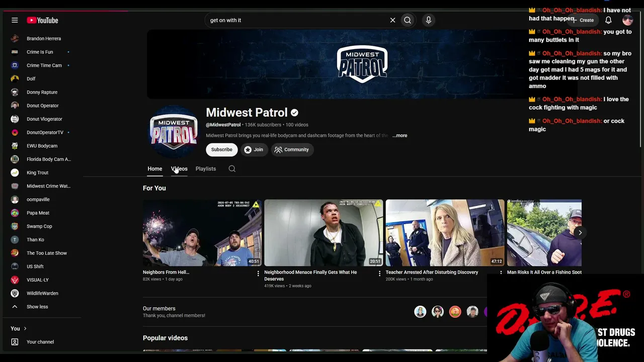Open DonutOperatorTV channel avatar

(15, 132)
